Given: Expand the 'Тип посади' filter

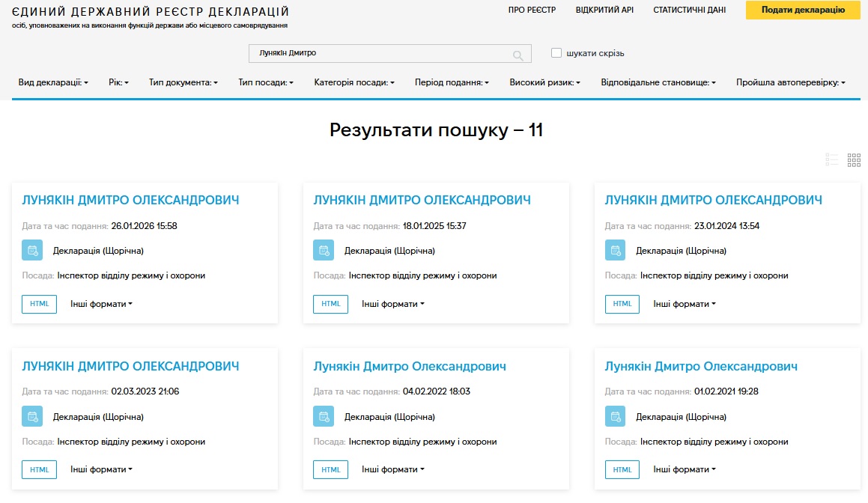Looking at the screenshot, I should (266, 82).
